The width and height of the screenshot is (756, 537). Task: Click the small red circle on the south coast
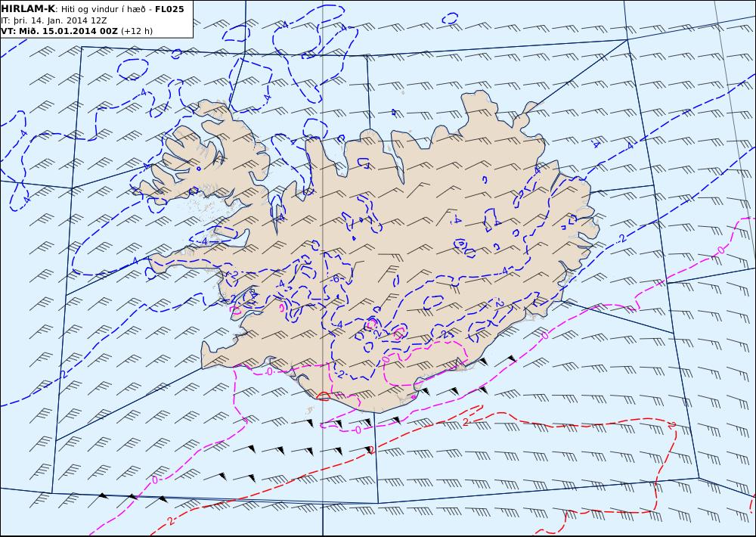click(x=324, y=396)
